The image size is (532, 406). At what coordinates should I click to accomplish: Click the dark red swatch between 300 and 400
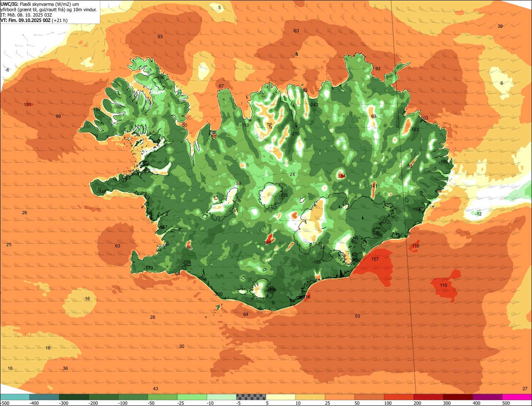458,397
